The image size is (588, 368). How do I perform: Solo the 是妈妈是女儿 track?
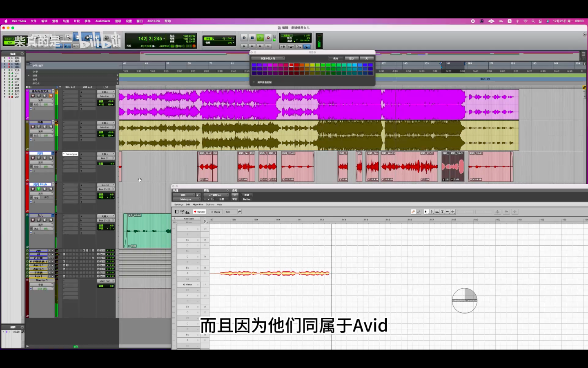[45, 96]
